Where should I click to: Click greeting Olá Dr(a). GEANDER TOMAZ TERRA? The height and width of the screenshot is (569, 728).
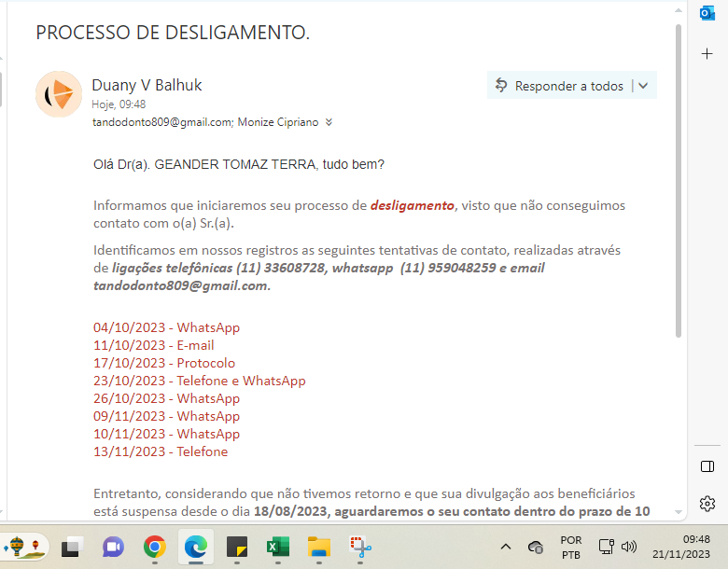click(x=204, y=165)
